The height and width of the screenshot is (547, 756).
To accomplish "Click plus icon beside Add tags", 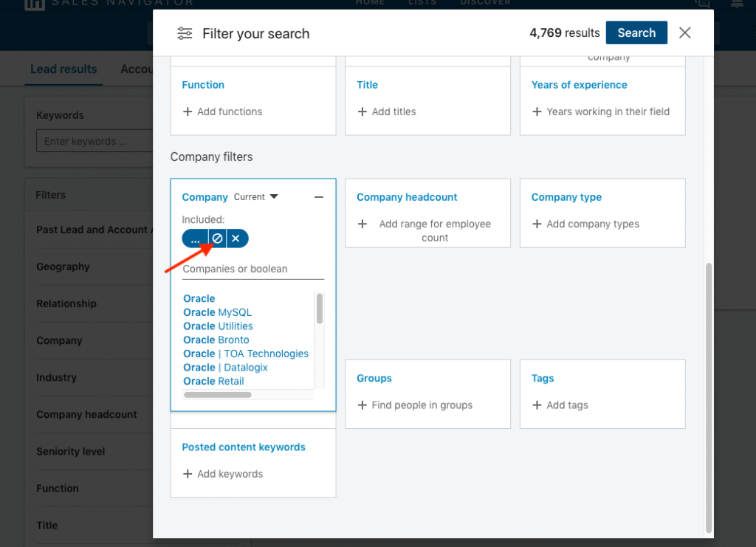I will pyautogui.click(x=537, y=405).
